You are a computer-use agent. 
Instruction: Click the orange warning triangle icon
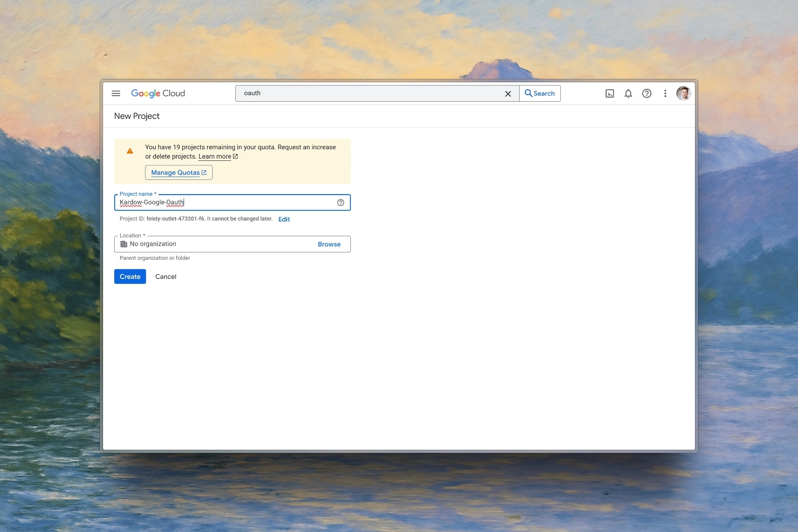pyautogui.click(x=130, y=151)
